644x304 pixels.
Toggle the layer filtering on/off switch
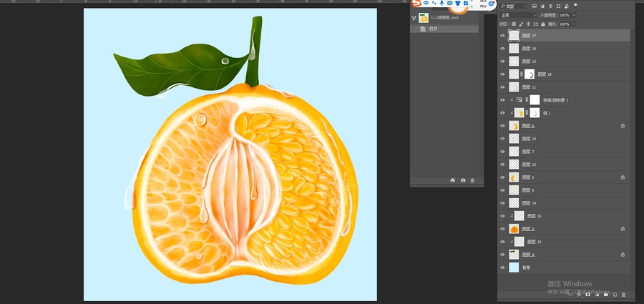point(575,6)
